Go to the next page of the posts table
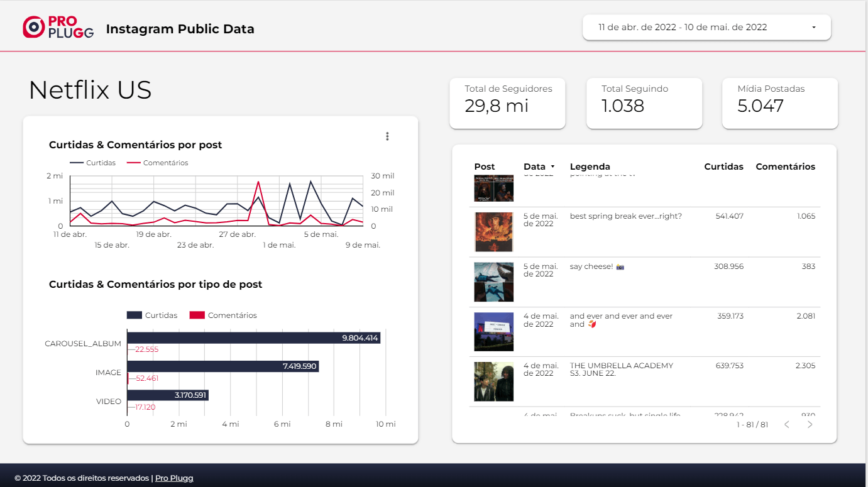Screen dimensions: 868x487 click(x=810, y=425)
